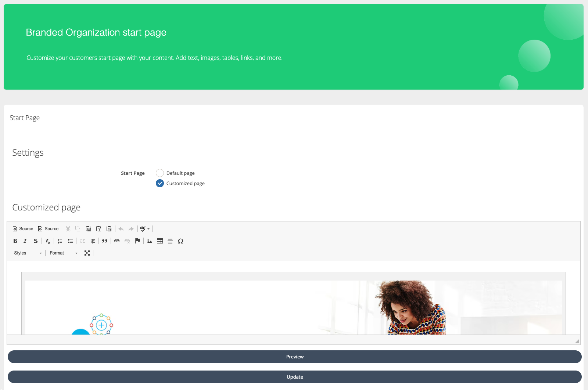Add a blockquote
Image resolution: width=588 pixels, height=390 pixels.
[105, 241]
